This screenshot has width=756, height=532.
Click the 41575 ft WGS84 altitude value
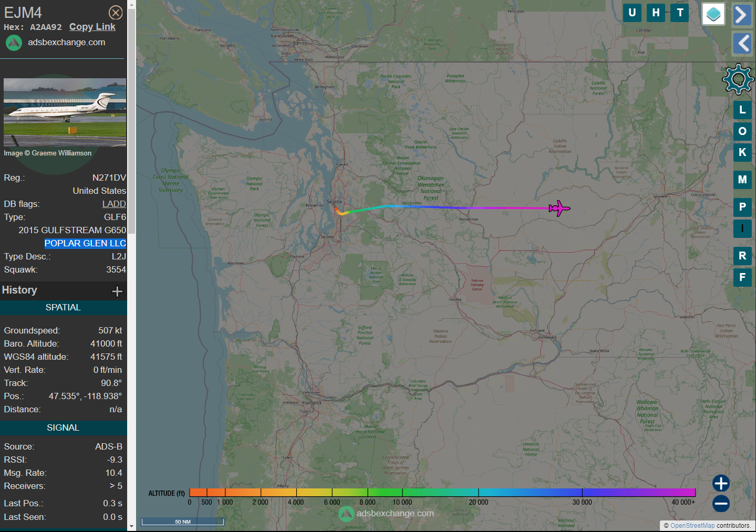(106, 357)
